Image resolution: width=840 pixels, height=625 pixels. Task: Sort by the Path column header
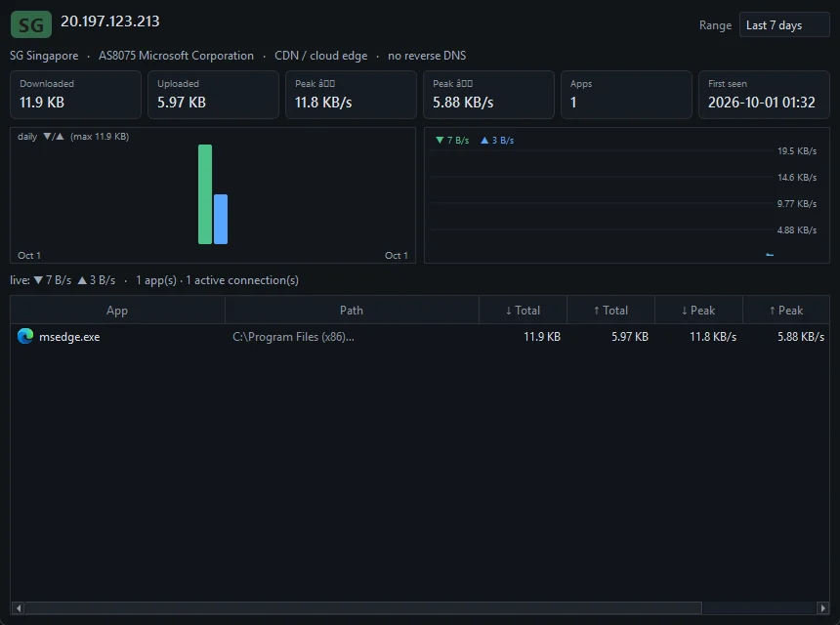(352, 311)
